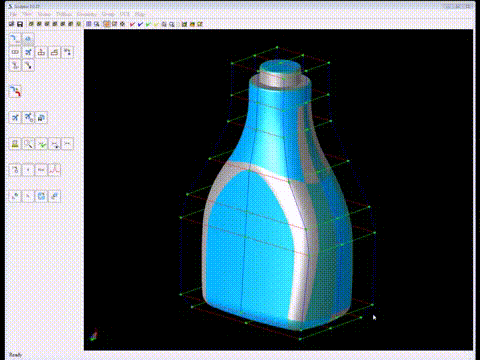Click the red graph curve icon
Image resolution: width=480 pixels, height=360 pixels.
pos(54,170)
